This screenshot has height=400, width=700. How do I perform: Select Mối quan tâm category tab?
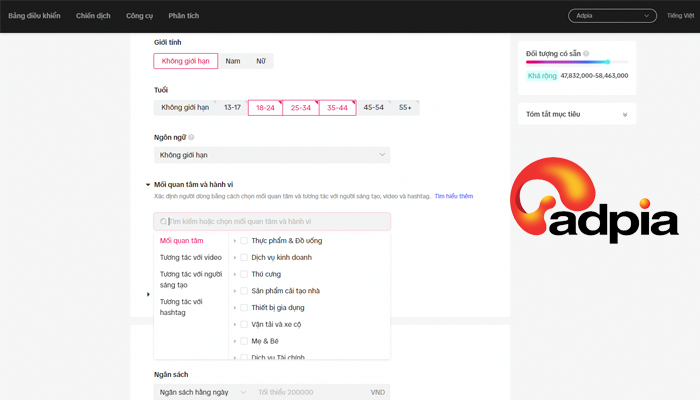181,241
